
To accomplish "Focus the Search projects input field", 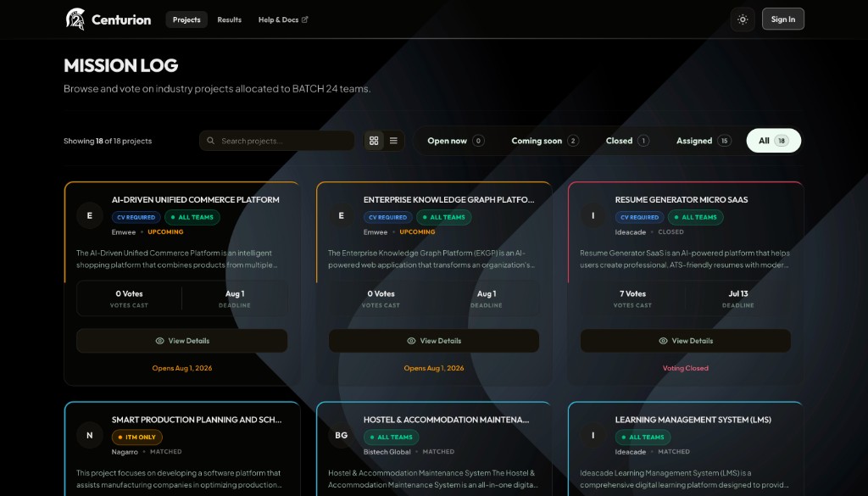I will click(x=277, y=141).
